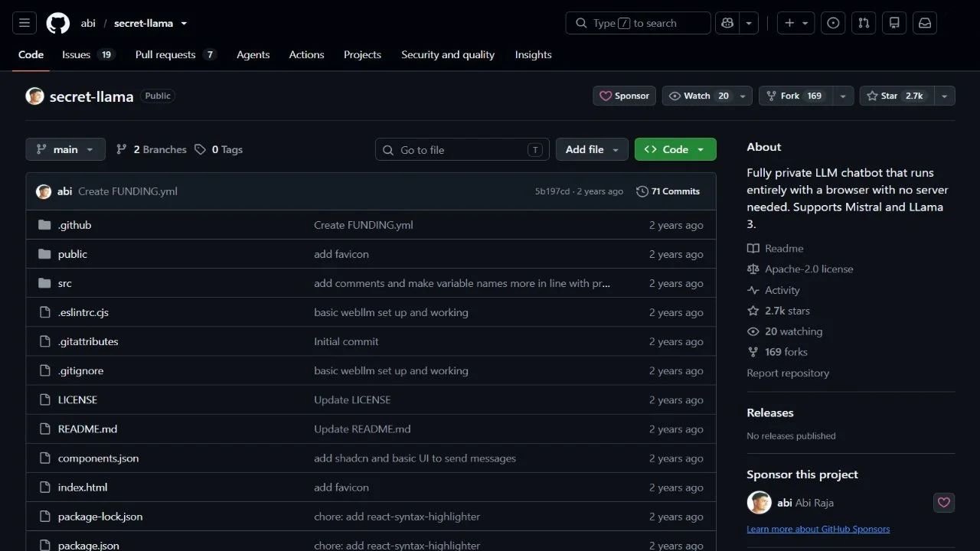Open commit hash 5b197cd
This screenshot has height=551, width=980.
pos(552,191)
